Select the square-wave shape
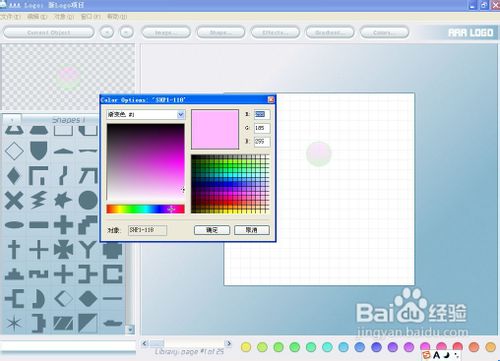 (39, 274)
